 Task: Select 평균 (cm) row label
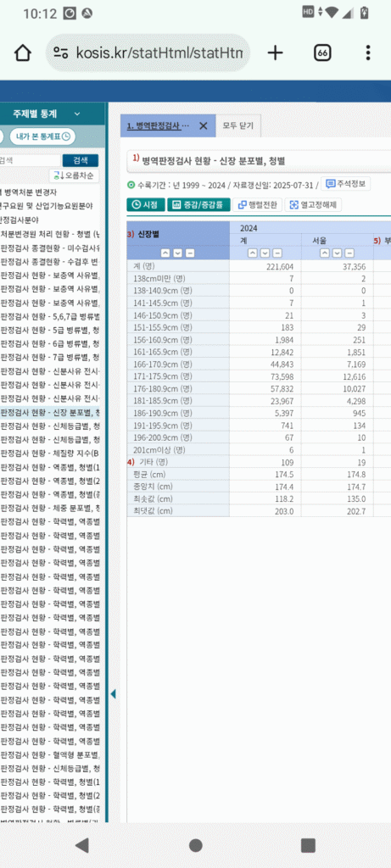pyautogui.click(x=149, y=475)
